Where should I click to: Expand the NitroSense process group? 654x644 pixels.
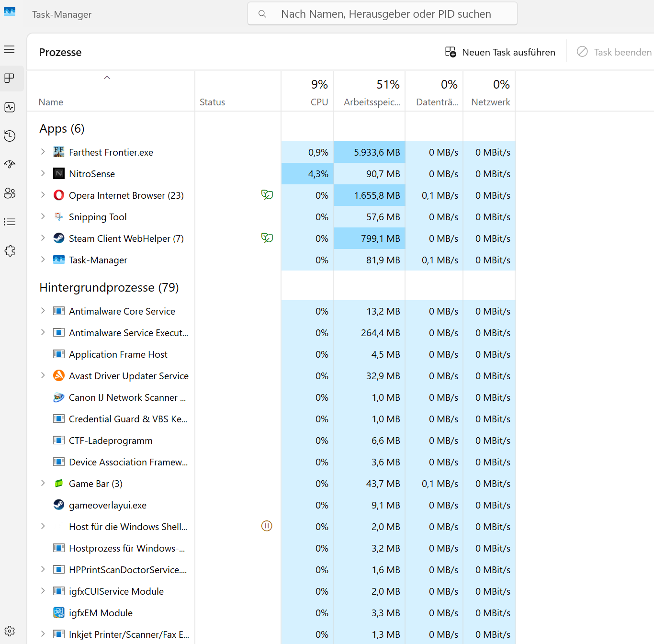tap(43, 173)
